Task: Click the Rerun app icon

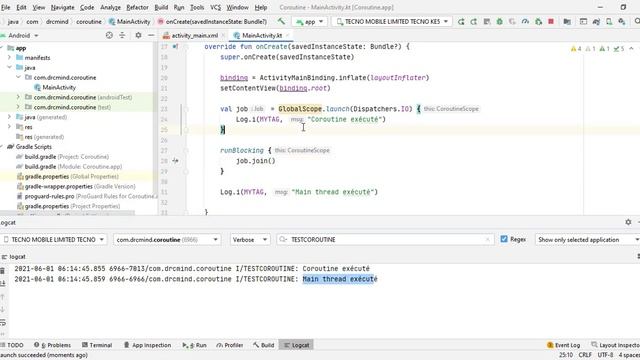Action: (x=461, y=22)
